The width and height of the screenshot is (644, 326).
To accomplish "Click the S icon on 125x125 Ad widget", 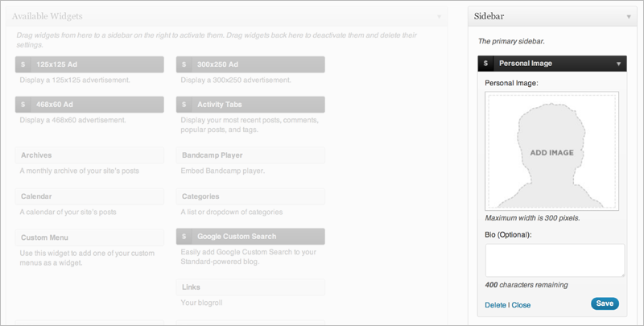I will coord(23,64).
